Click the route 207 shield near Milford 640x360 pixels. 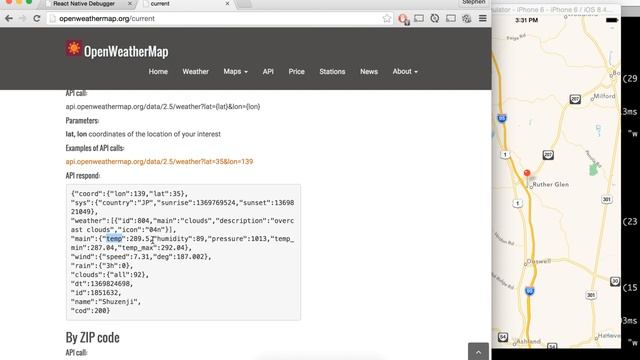(x=575, y=99)
